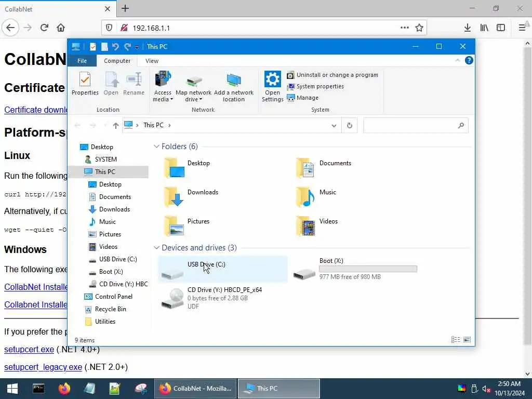Viewport: 532px width, 399px height.
Task: Refresh the This PC view
Action: click(350, 126)
